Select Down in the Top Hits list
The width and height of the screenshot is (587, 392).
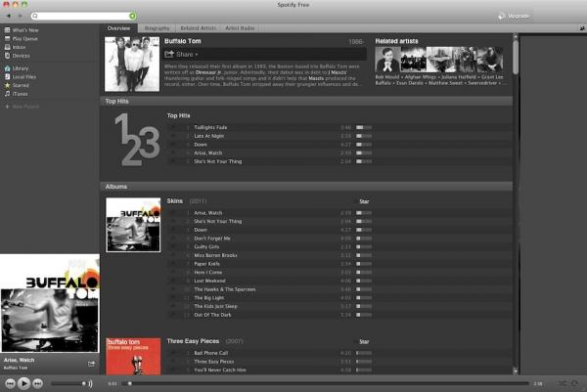(201, 145)
